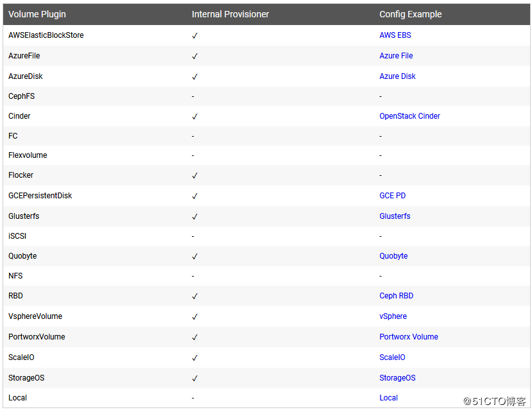This screenshot has width=532, height=412.
Task: Click the Portworx Volume link
Action: point(408,337)
